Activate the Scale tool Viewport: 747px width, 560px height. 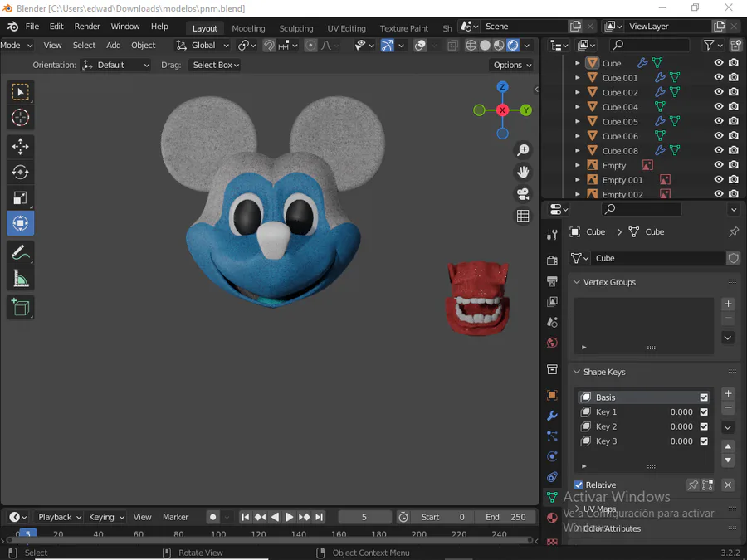[x=21, y=197]
